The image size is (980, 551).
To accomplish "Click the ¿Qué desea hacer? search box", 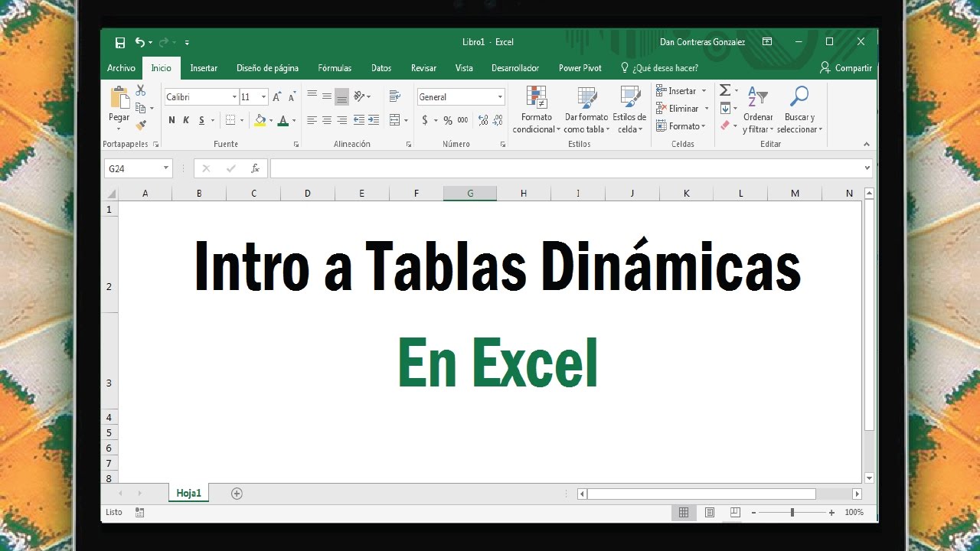I will coord(658,68).
